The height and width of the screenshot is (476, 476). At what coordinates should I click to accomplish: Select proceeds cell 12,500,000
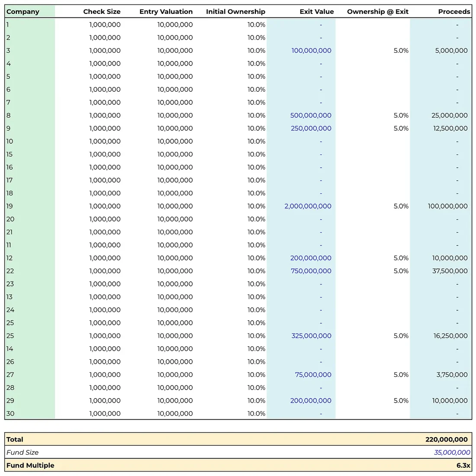(x=450, y=129)
